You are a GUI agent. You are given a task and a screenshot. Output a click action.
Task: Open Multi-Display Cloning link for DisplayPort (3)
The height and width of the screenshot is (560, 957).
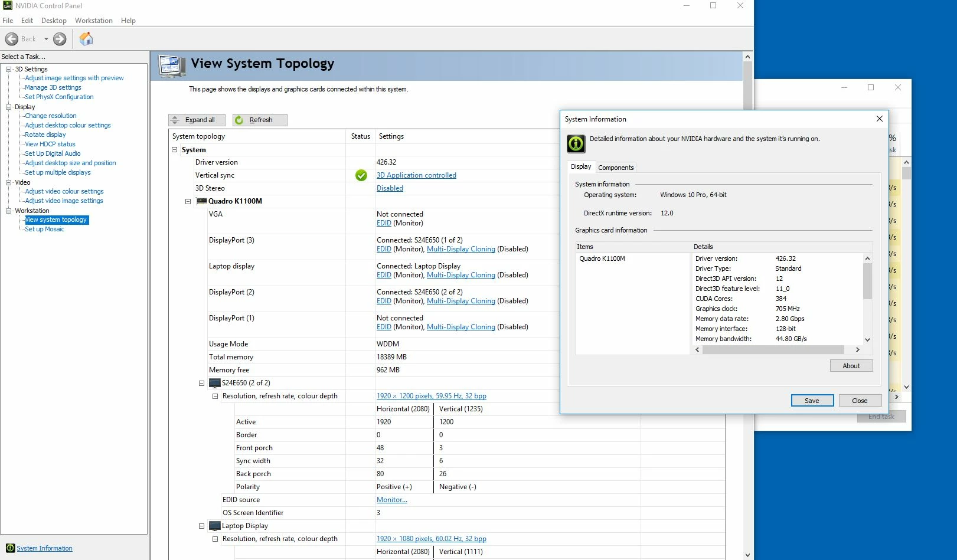pos(461,249)
